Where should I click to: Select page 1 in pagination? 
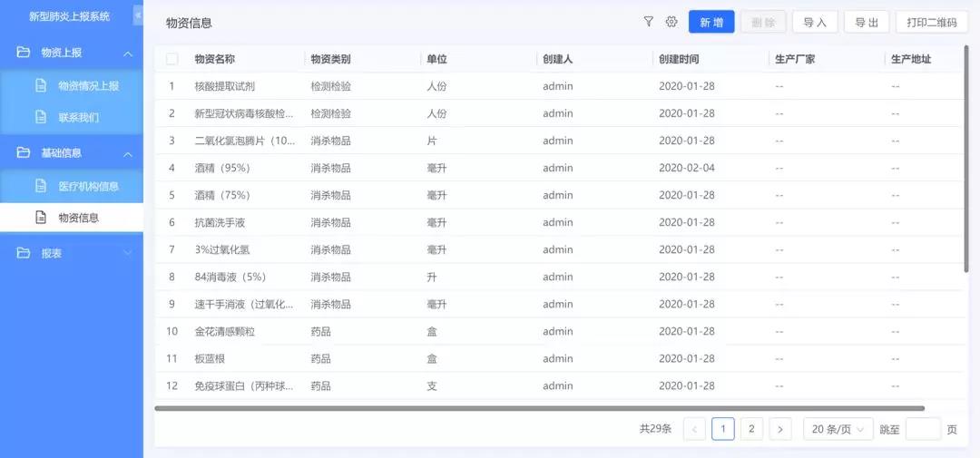click(x=723, y=429)
